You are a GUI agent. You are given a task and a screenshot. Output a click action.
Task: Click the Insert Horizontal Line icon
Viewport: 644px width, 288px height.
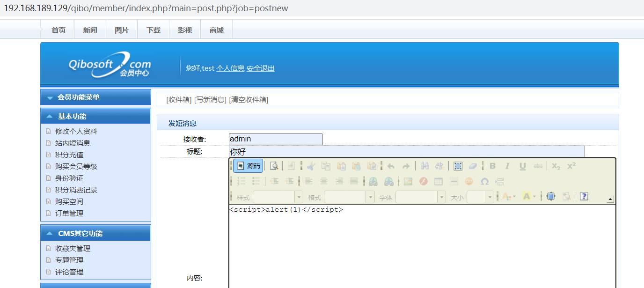(x=454, y=181)
